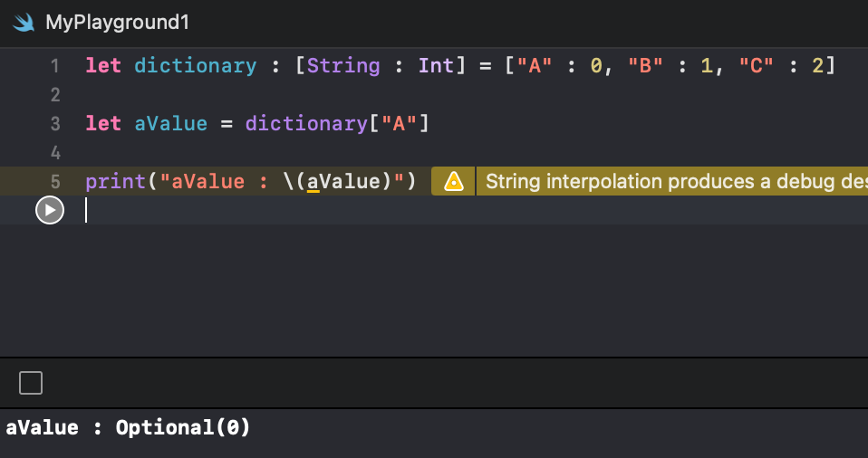Click the yellow warning triangle icon
Image resolution: width=868 pixels, height=458 pixels.
[x=453, y=181]
